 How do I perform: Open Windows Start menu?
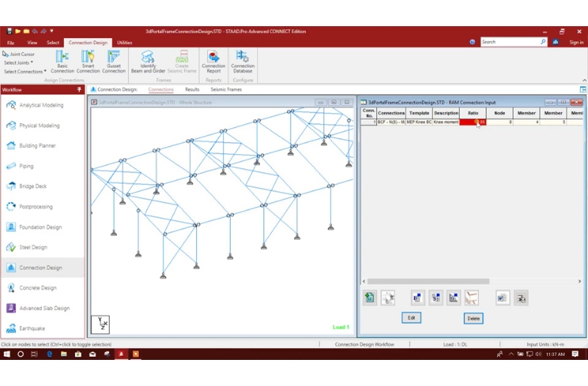7,354
